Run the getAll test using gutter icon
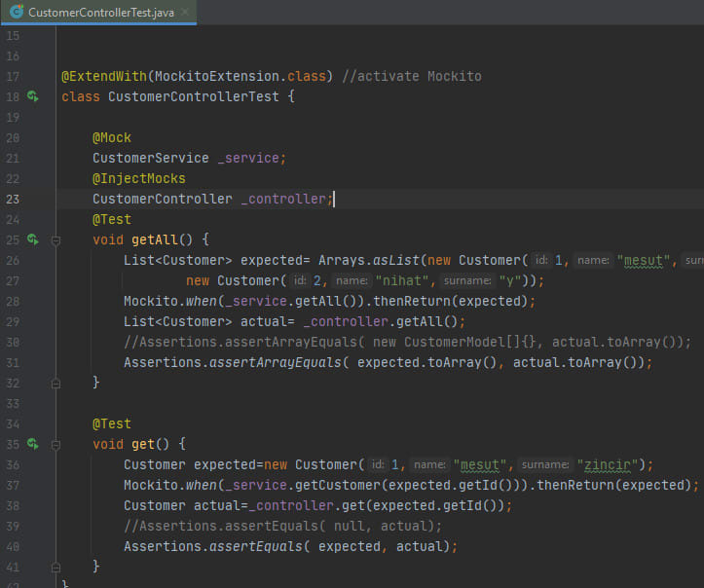 coord(33,239)
